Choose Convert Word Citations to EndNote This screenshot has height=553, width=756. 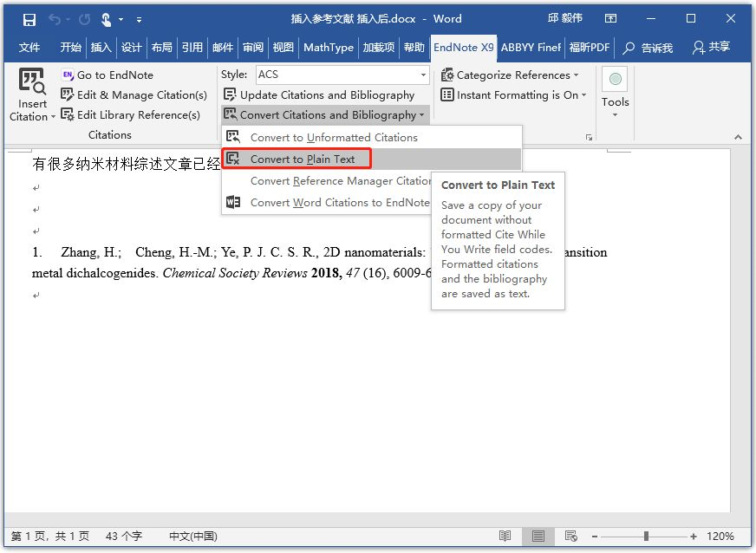coord(327,203)
